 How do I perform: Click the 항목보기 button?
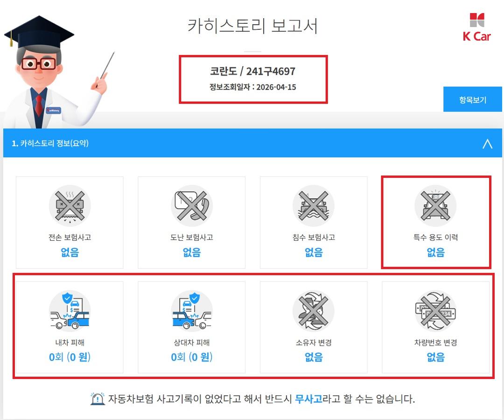tap(472, 99)
